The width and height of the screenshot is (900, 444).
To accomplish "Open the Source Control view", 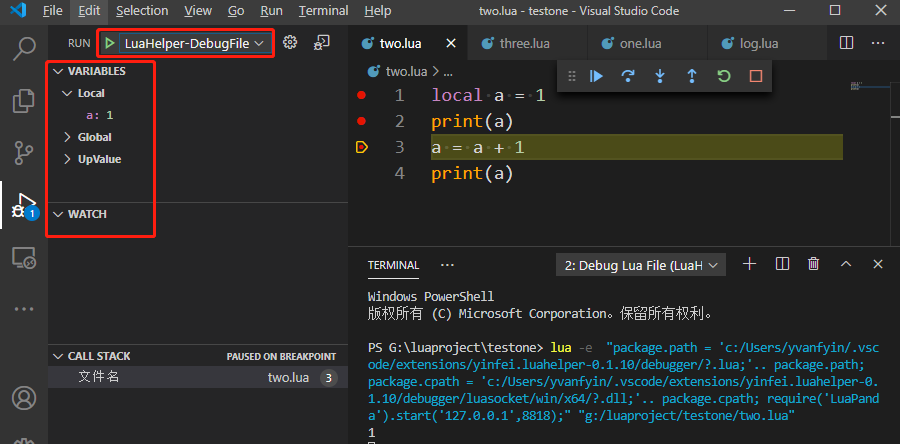I will 24,153.
